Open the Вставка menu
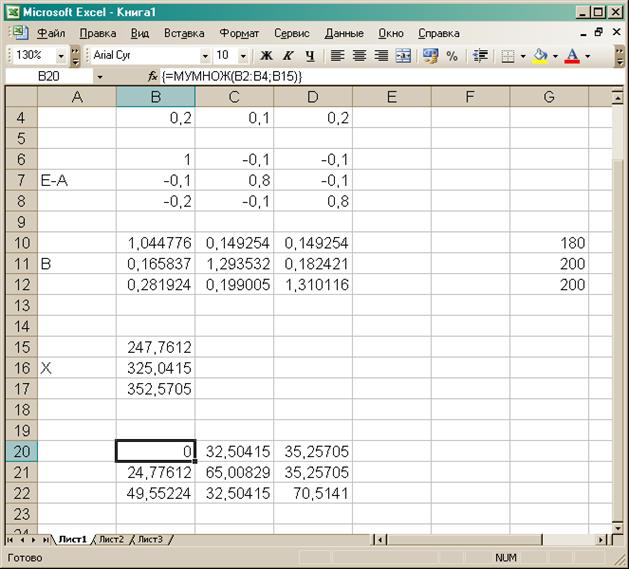 184,33
